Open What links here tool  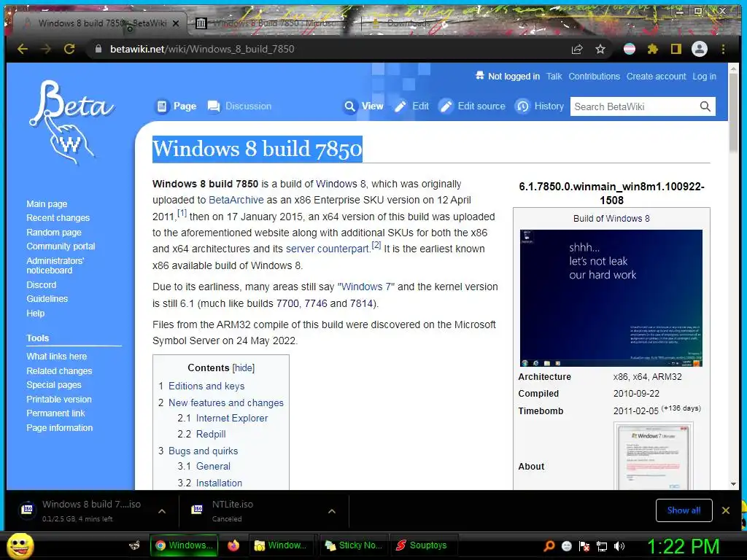tap(57, 356)
